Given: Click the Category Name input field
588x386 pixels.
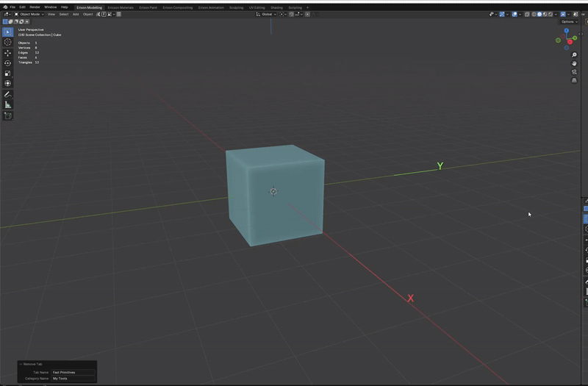Looking at the screenshot, I should click(x=73, y=379).
